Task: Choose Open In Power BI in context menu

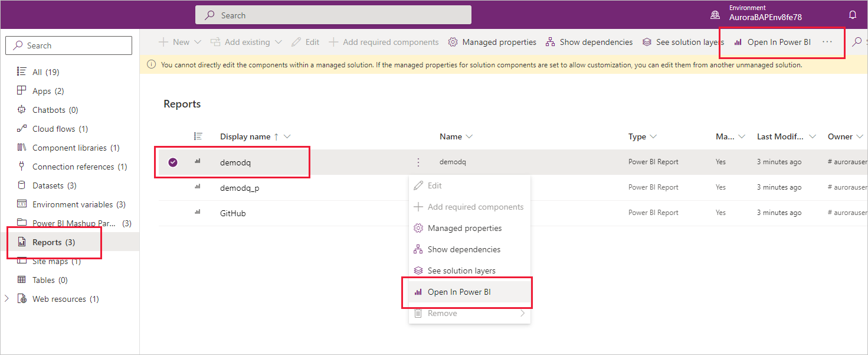Action: coord(470,292)
